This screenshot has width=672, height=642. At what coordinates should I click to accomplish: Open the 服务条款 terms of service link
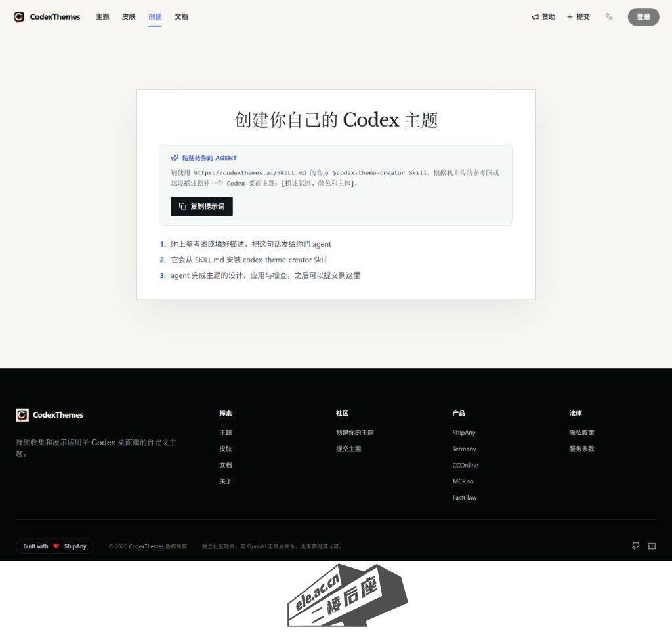pyautogui.click(x=581, y=449)
